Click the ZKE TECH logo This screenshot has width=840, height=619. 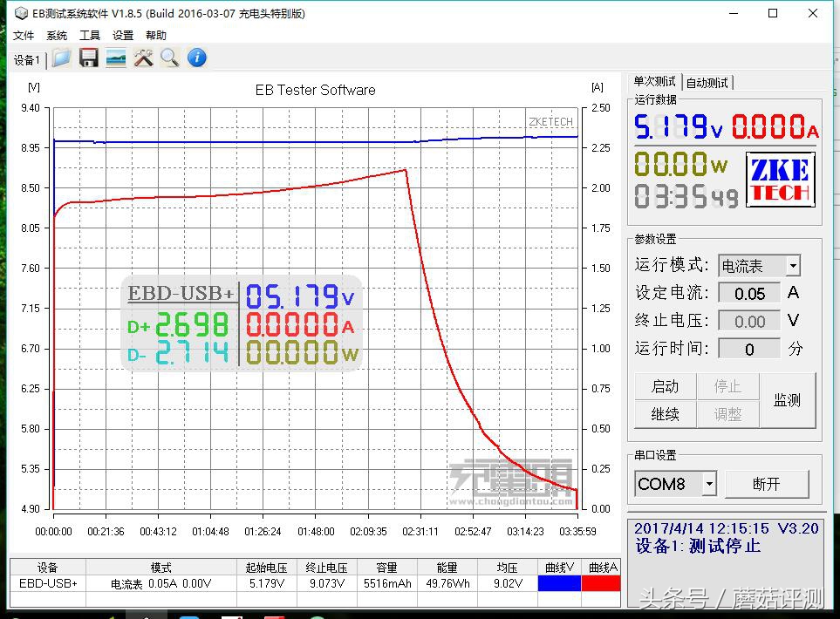781,180
